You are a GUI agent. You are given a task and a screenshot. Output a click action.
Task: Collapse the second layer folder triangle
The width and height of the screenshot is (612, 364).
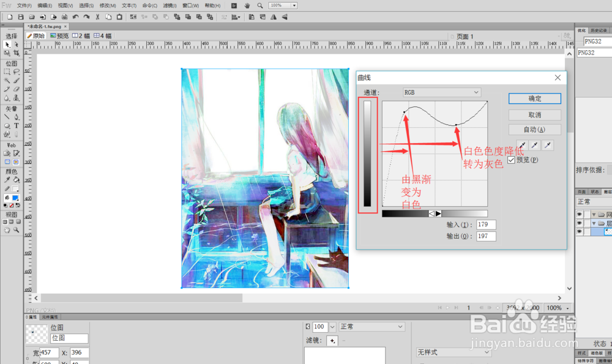(x=594, y=223)
